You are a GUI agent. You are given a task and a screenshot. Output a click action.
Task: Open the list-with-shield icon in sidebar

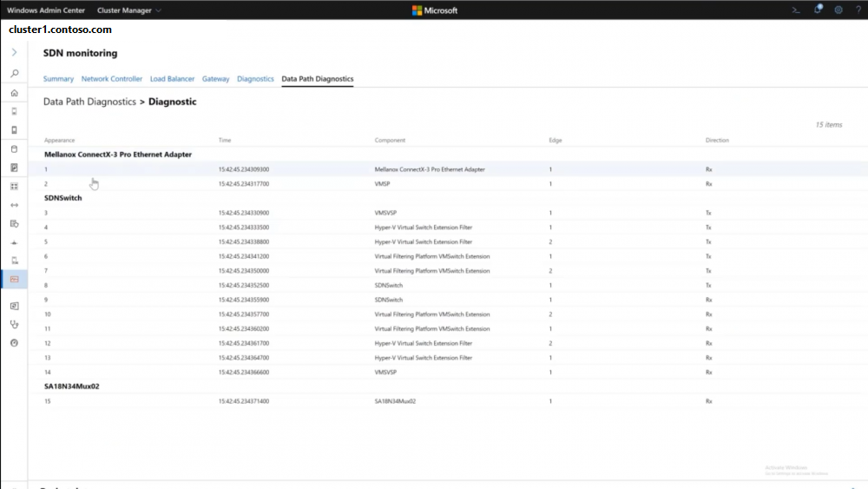15,224
